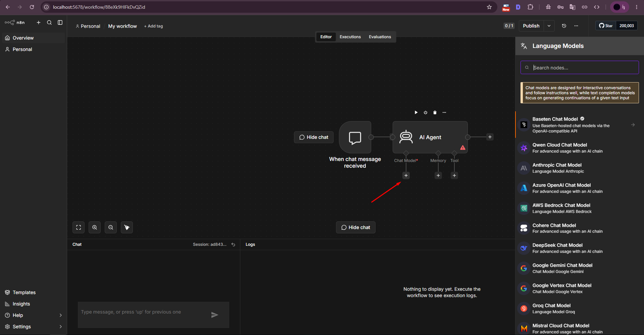Reset chat session refresh icon

pyautogui.click(x=233, y=244)
